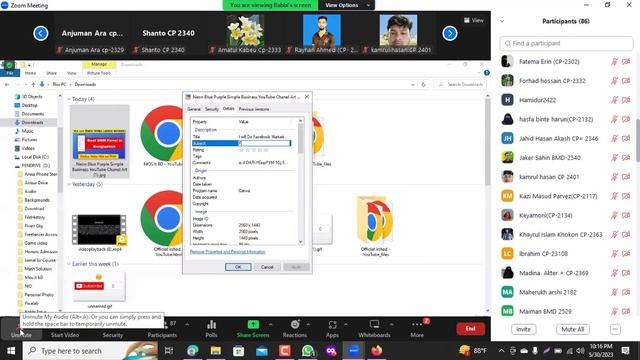The height and width of the screenshot is (360, 640).
Task: Open Security in Zoom toolbar
Action: (x=113, y=335)
